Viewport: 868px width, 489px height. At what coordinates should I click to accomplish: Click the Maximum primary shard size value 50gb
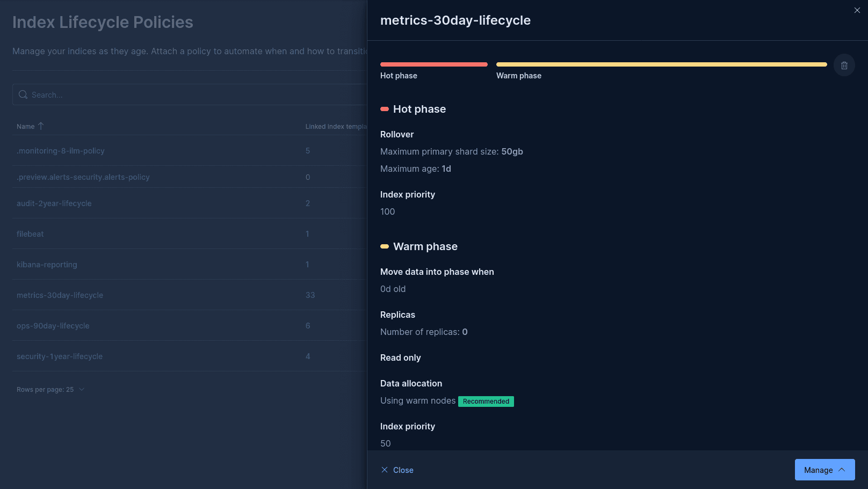coord(512,151)
